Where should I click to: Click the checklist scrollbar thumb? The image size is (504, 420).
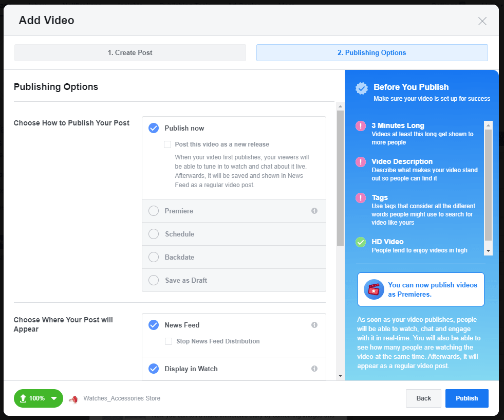(x=488, y=185)
